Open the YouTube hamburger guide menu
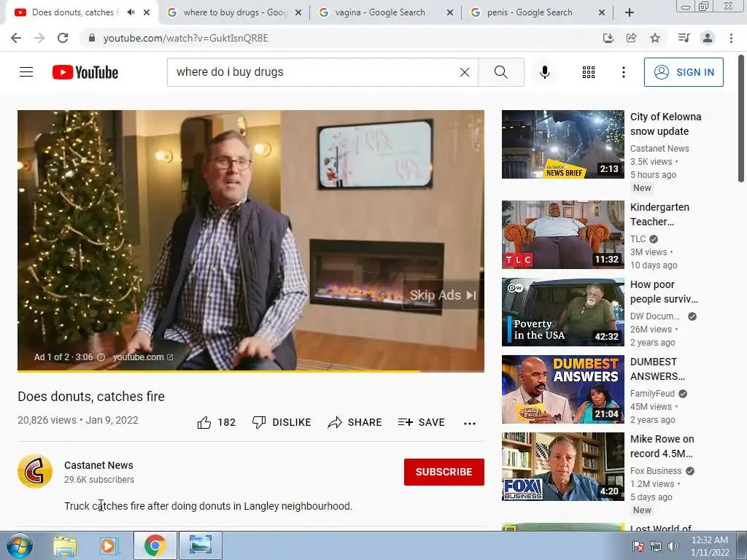This screenshot has width=747, height=560. pos(26,72)
